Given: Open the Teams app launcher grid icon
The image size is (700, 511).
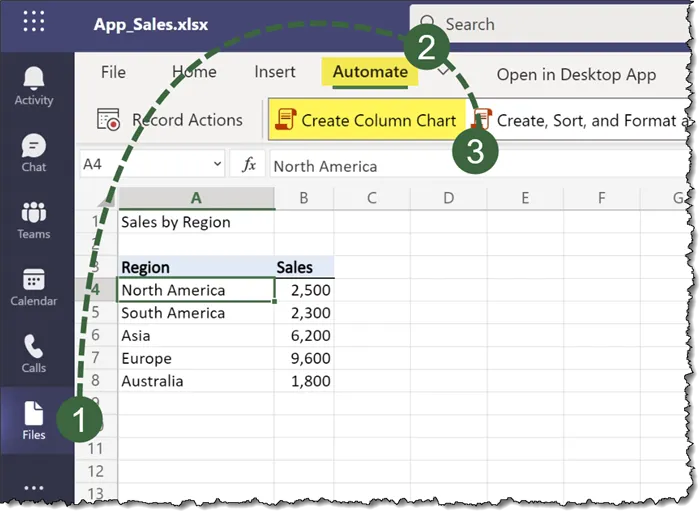Looking at the screenshot, I should pyautogui.click(x=33, y=23).
